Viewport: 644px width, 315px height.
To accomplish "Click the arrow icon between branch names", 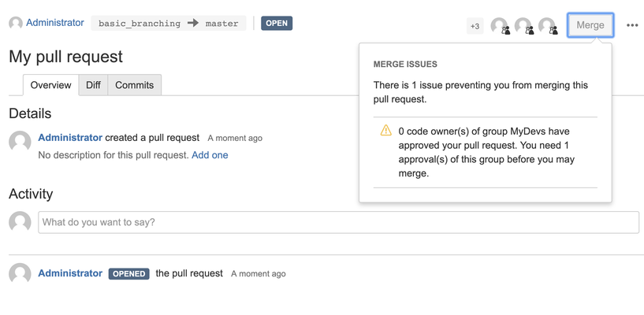I will click(x=193, y=24).
